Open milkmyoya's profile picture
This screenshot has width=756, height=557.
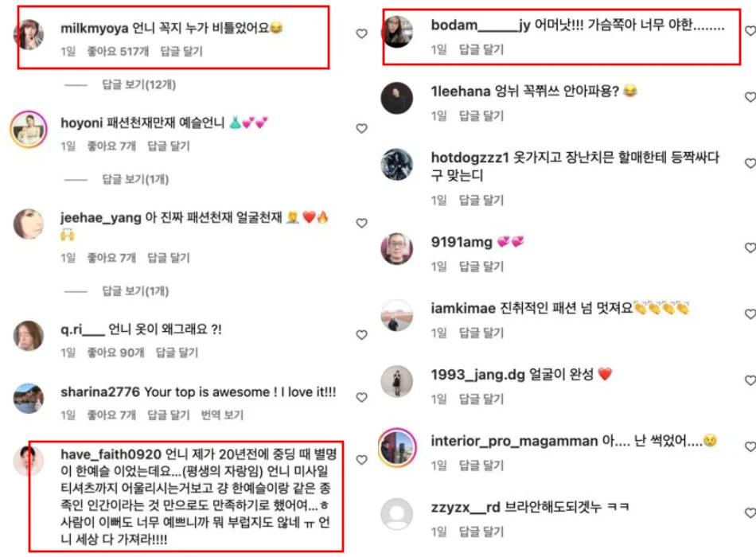pyautogui.click(x=29, y=34)
